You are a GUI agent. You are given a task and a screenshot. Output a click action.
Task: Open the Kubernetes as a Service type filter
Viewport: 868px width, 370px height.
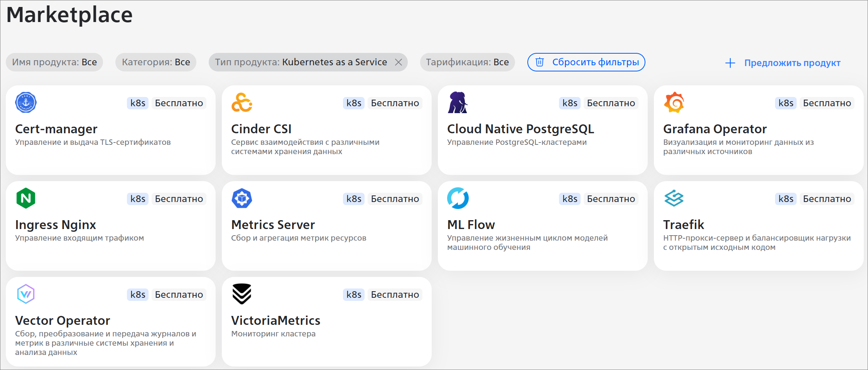click(301, 62)
